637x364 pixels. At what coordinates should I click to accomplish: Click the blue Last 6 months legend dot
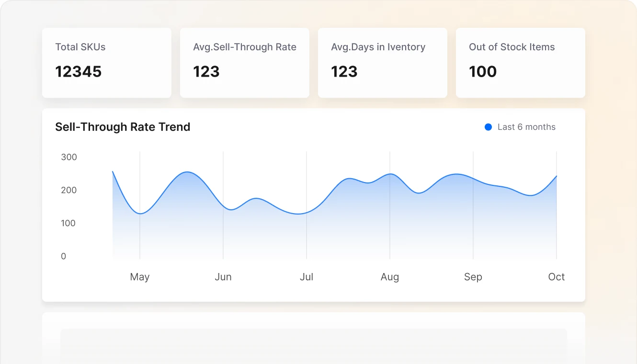tap(488, 127)
